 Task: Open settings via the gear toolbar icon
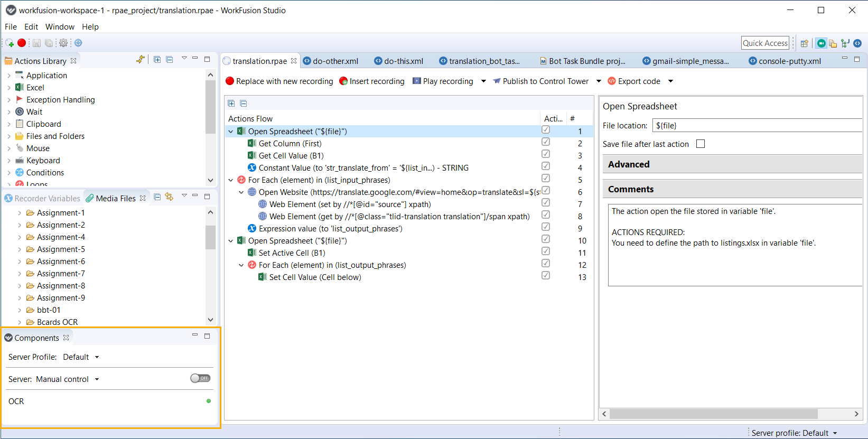pyautogui.click(x=63, y=43)
